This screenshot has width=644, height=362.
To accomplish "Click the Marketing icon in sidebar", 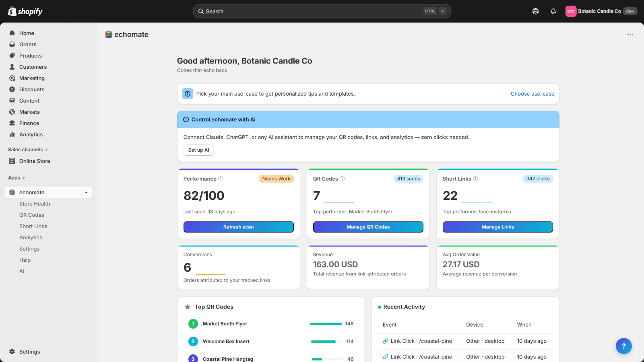I will (12, 78).
